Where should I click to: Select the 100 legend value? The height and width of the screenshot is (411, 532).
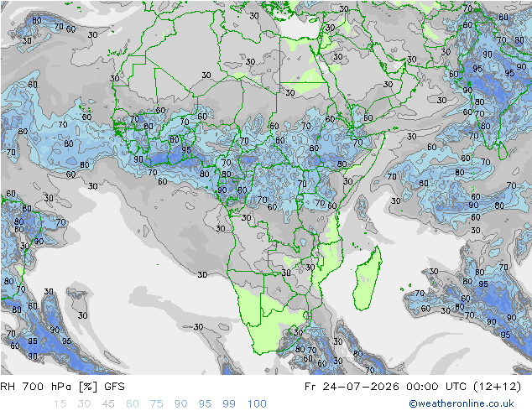pos(257,403)
